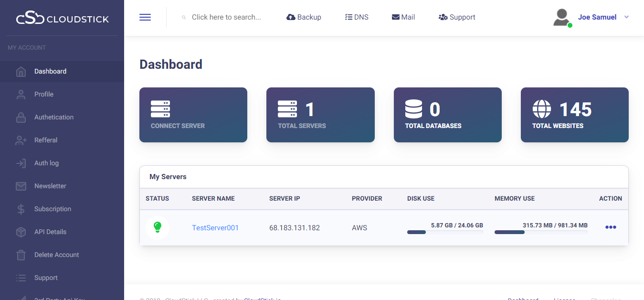Click the Total Databases stack icon
The width and height of the screenshot is (644, 300).
pyautogui.click(x=413, y=109)
